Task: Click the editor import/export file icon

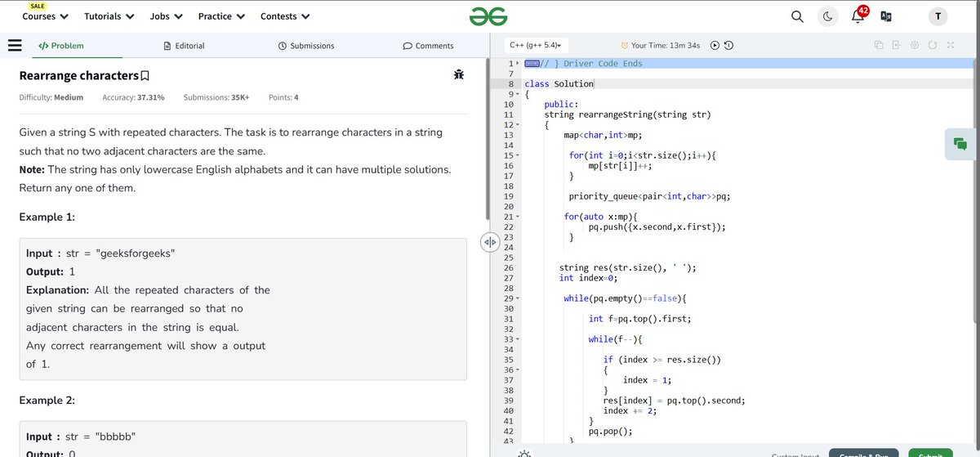Action: pyautogui.click(x=896, y=46)
